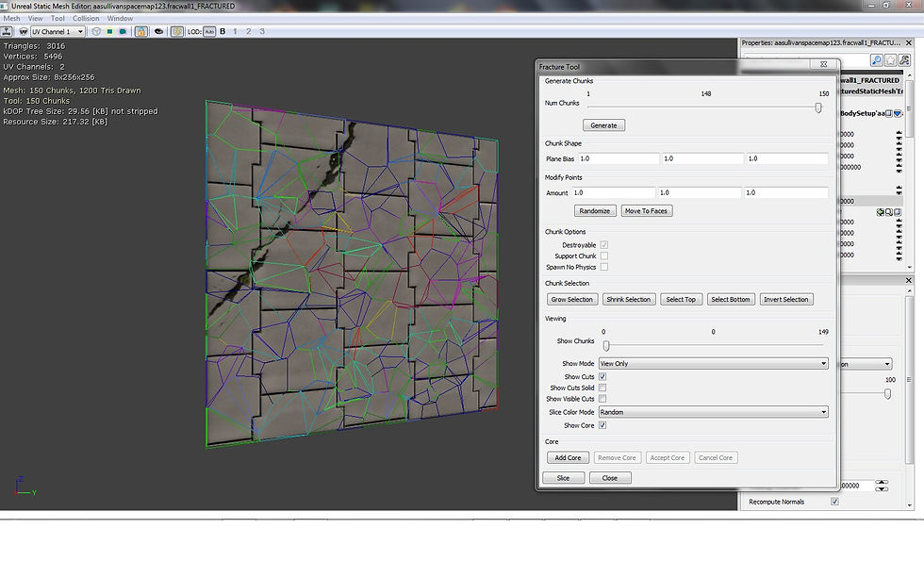Select LOD level 1

(x=235, y=31)
